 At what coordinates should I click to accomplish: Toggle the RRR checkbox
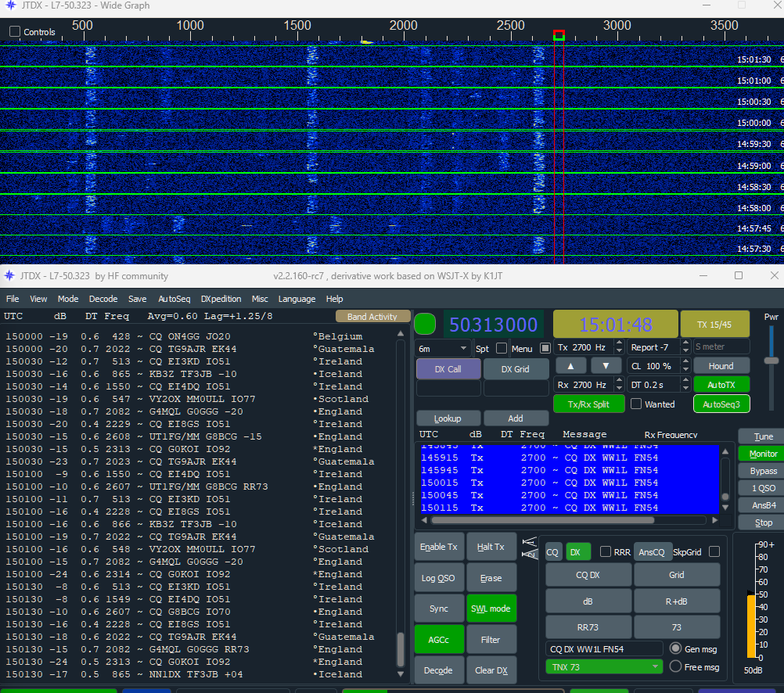(x=606, y=551)
